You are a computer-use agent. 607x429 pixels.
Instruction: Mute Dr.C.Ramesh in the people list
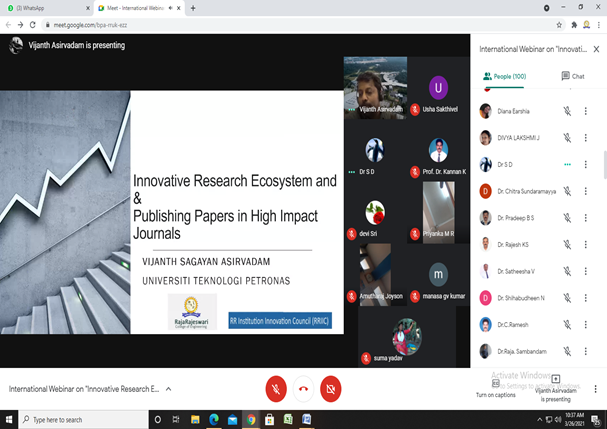[x=567, y=325]
